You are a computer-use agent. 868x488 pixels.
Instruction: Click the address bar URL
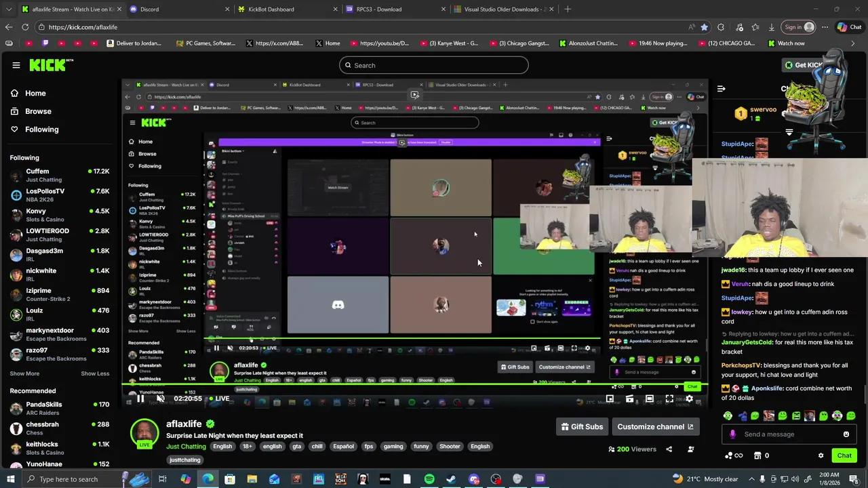tap(83, 27)
